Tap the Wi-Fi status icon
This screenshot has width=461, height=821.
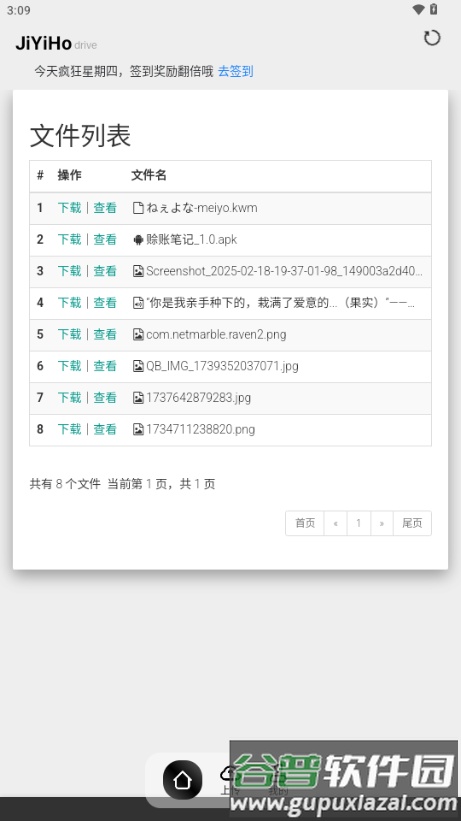[418, 9]
